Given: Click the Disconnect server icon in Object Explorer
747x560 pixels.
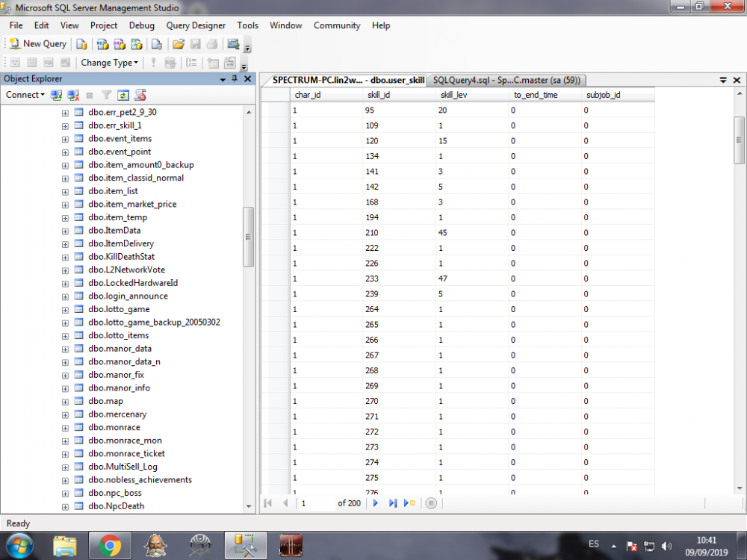Looking at the screenshot, I should 73,95.
